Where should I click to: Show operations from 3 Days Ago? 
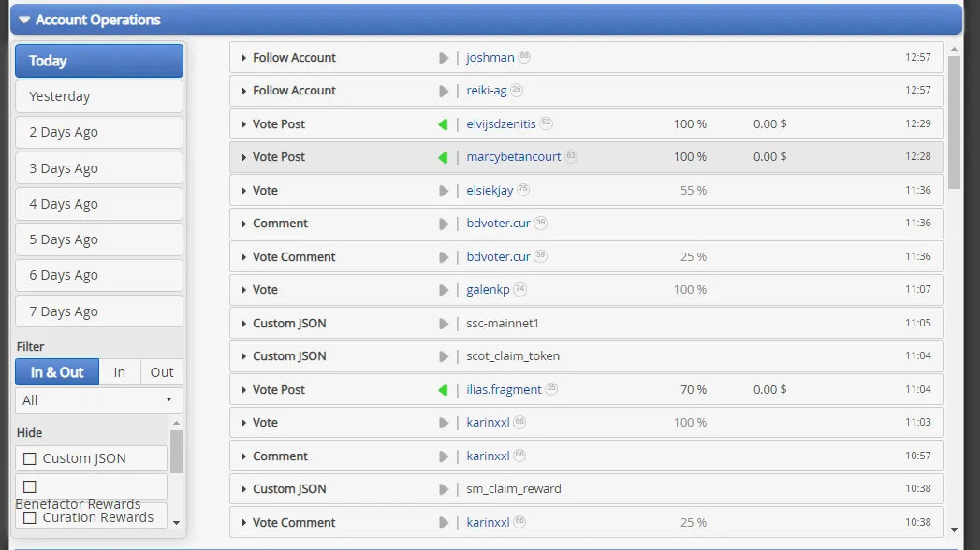pyautogui.click(x=99, y=168)
